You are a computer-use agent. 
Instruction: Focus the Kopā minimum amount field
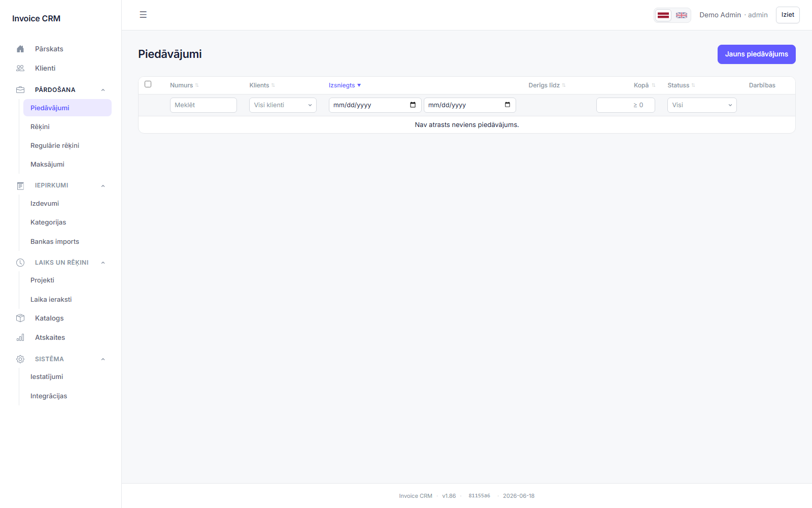pyautogui.click(x=626, y=105)
